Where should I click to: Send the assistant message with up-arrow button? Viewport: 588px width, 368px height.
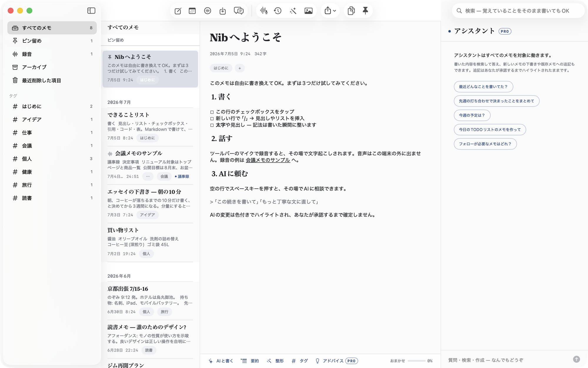[577, 359]
